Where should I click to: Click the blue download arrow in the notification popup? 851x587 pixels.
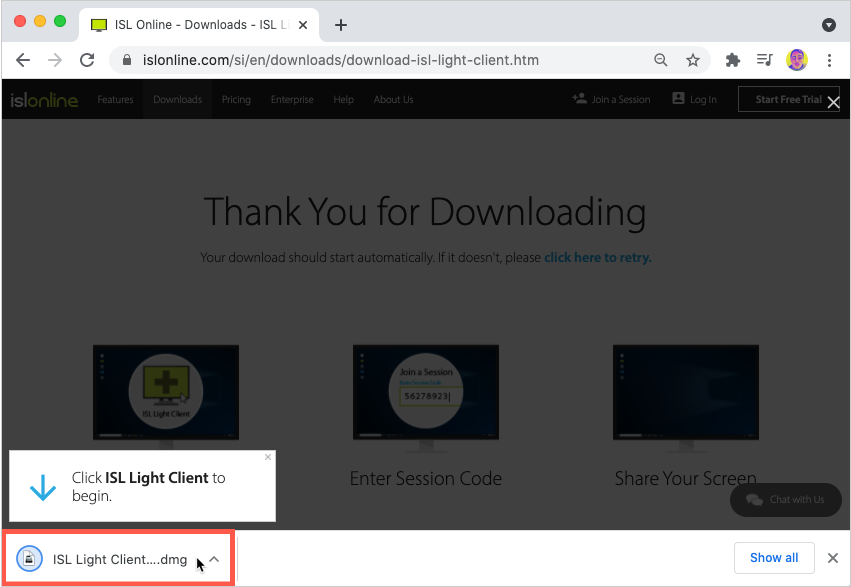[x=42, y=486]
